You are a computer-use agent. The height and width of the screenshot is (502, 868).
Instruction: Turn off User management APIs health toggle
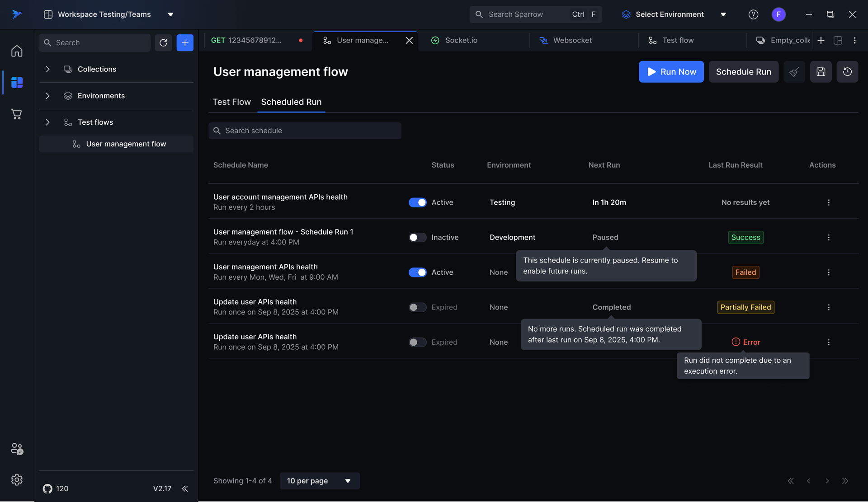click(417, 272)
